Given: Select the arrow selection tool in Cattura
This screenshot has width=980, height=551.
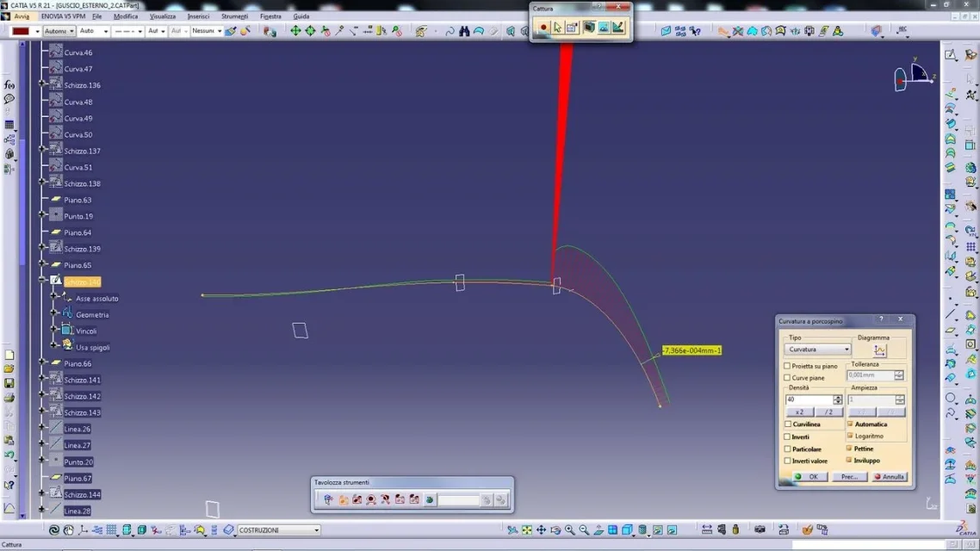Looking at the screenshot, I should [x=557, y=28].
